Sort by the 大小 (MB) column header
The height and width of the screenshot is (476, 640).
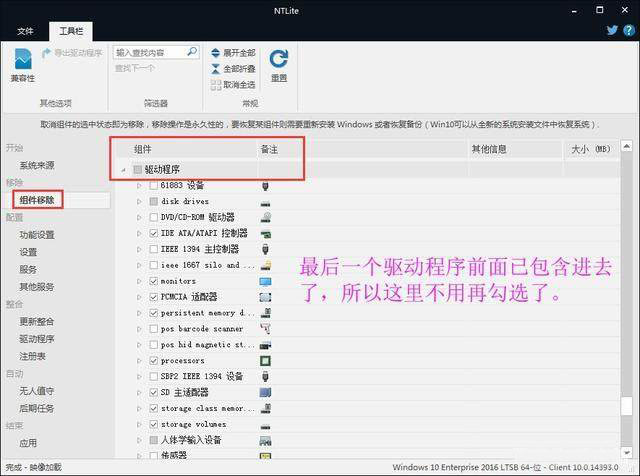pos(591,149)
